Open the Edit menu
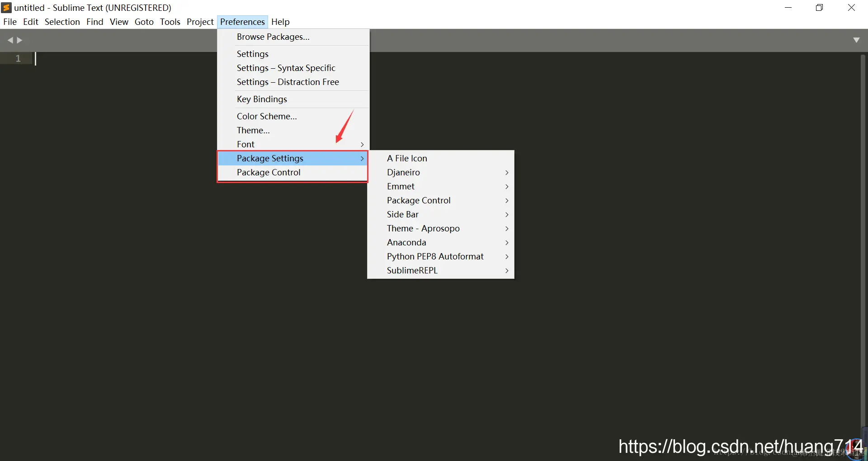Viewport: 868px width, 461px height. tap(31, 22)
